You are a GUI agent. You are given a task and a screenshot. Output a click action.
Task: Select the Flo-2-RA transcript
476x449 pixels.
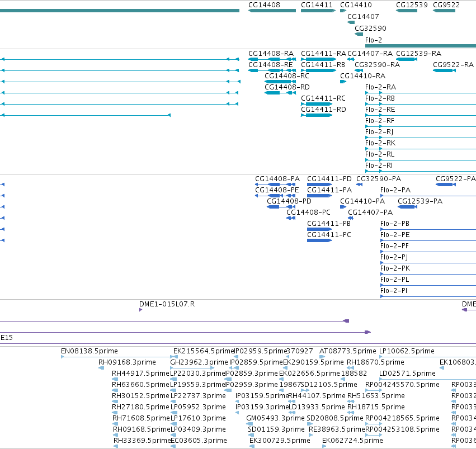pos(381,87)
